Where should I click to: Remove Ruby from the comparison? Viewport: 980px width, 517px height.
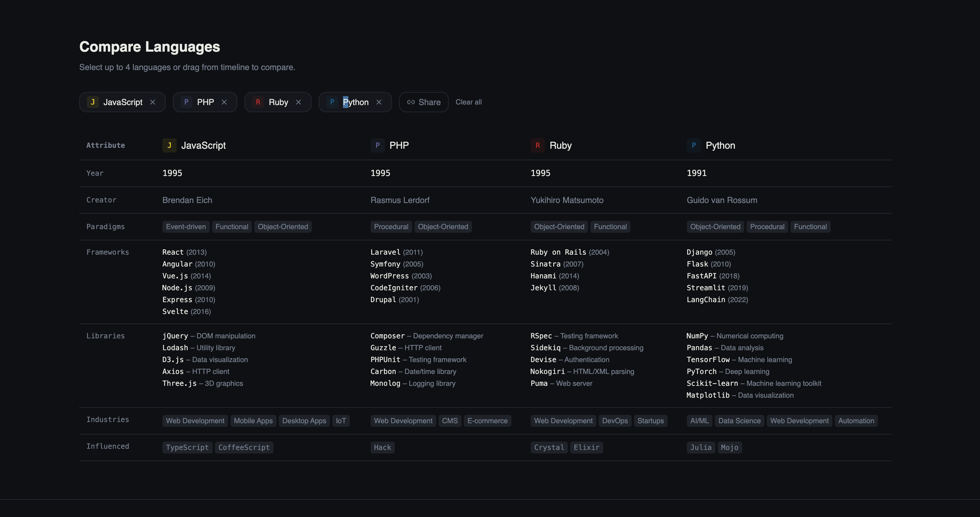(x=299, y=102)
